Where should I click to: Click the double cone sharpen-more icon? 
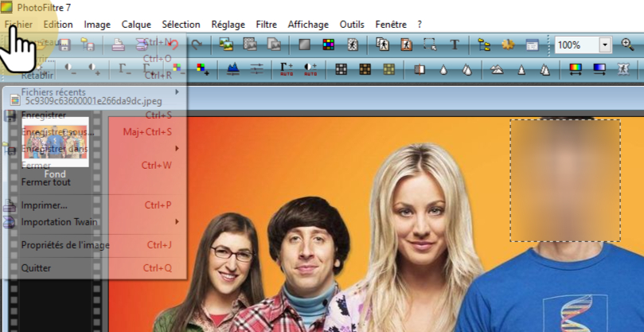coord(545,69)
